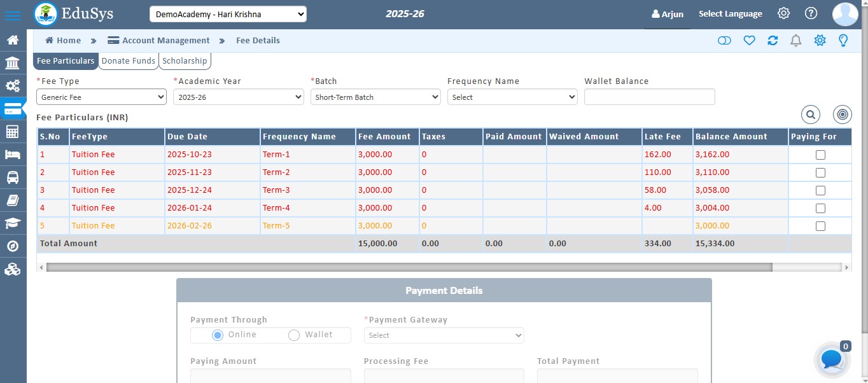Viewport: 868px width, 383px height.
Task: Switch to the Donate Funds tab
Action: point(128,60)
